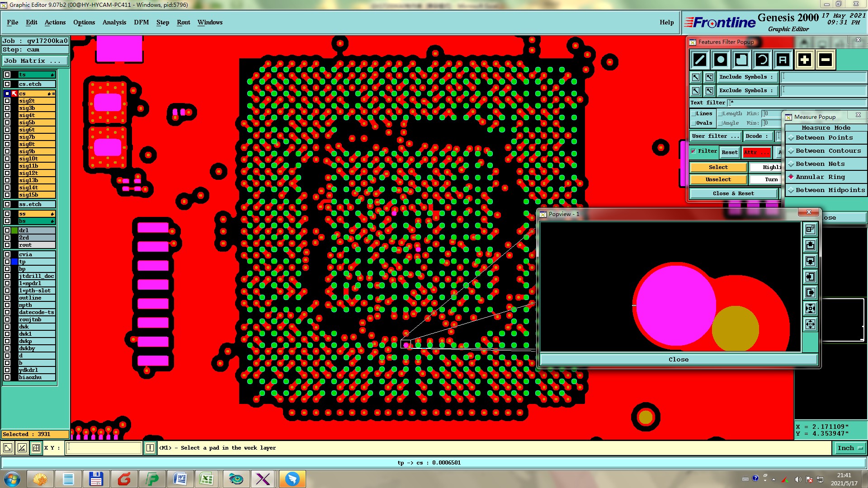The height and width of the screenshot is (488, 868).
Task: Enable the Lines checkbox in filter popup
Action: coord(693,114)
